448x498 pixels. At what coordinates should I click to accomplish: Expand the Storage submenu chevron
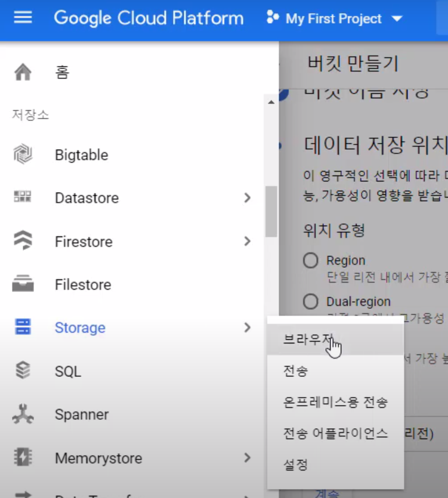point(247,327)
